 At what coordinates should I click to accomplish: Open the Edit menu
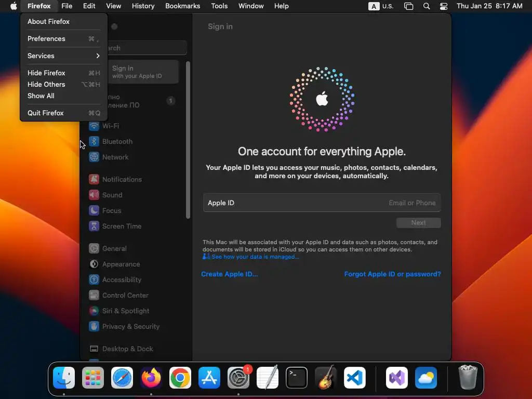click(89, 6)
